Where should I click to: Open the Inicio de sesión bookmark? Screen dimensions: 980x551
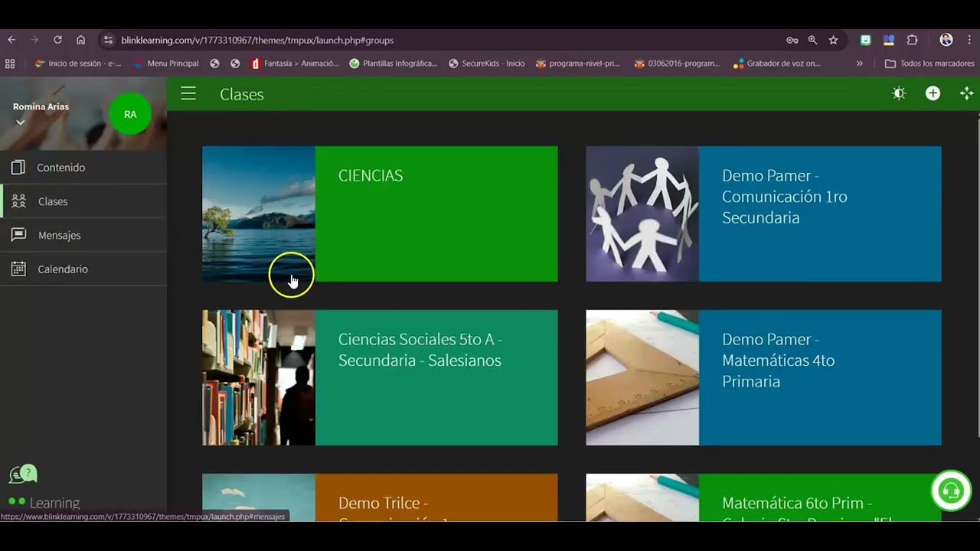click(x=77, y=64)
